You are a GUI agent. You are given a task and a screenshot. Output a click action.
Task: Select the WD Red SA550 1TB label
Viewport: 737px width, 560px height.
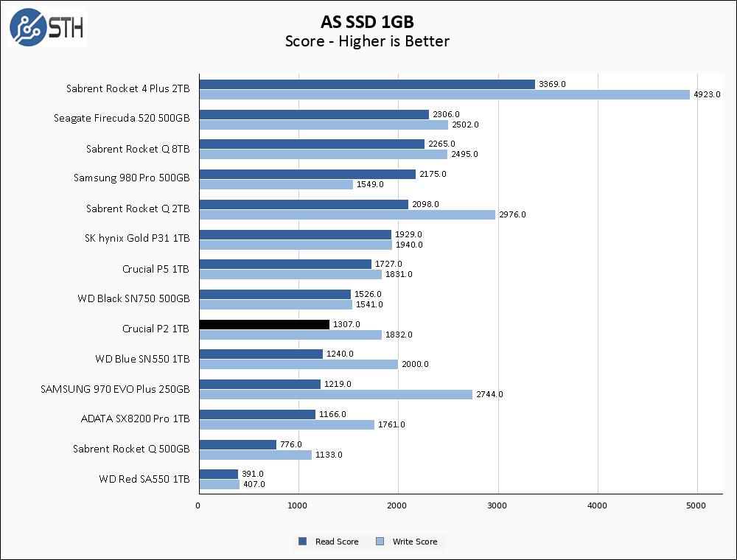click(144, 479)
